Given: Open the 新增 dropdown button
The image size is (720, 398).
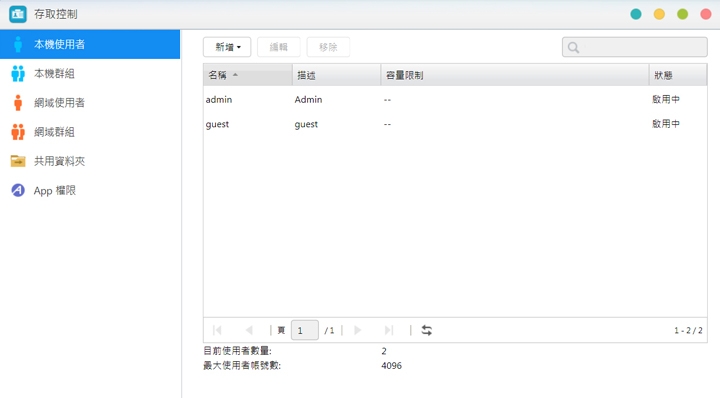Looking at the screenshot, I should click(x=227, y=47).
